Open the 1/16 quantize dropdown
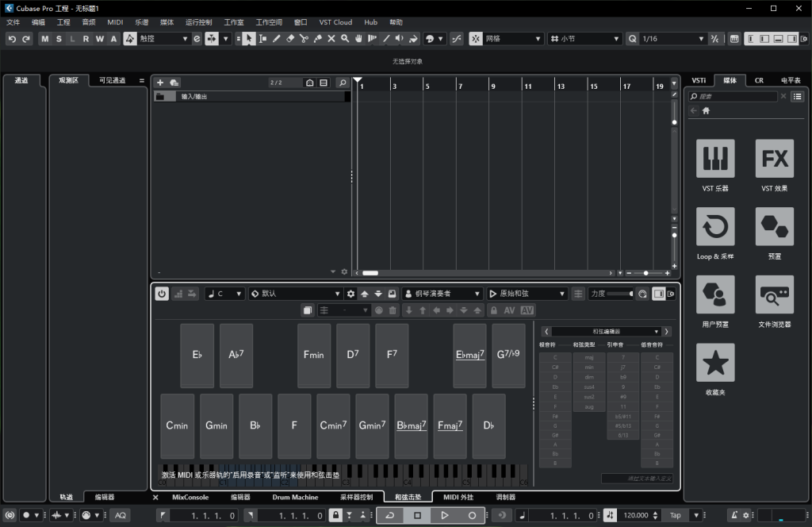This screenshot has width=812, height=527. pos(672,39)
